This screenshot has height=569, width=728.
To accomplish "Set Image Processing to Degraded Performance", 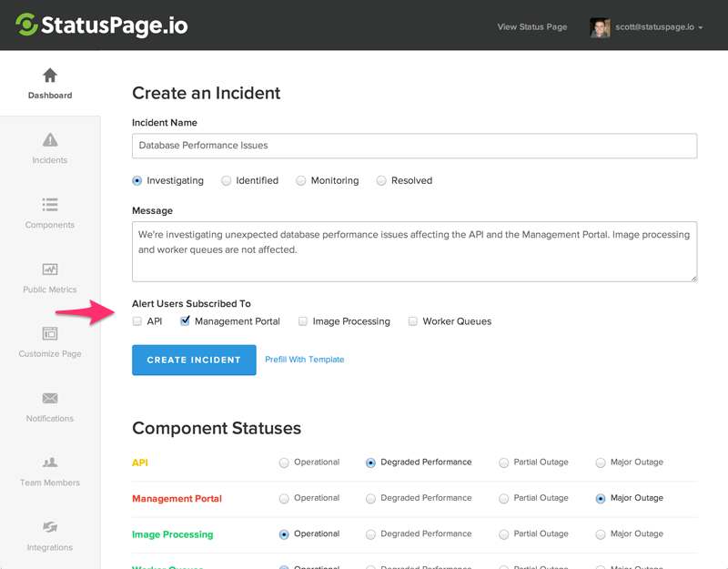I will (x=370, y=534).
